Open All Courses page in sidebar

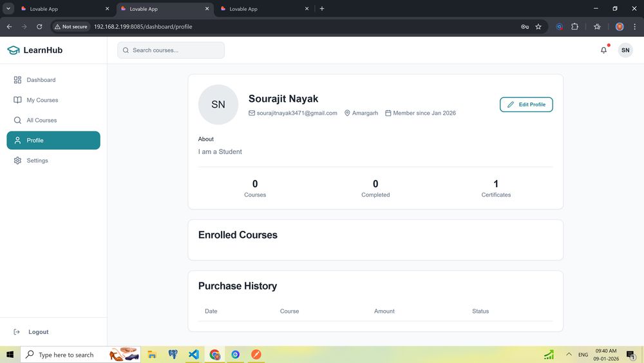41,121
